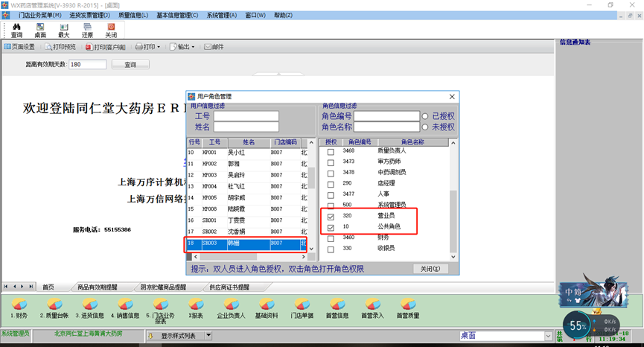Check the 店经理 role checkbox
Image resolution: width=644 pixels, height=347 pixels.
331,185
